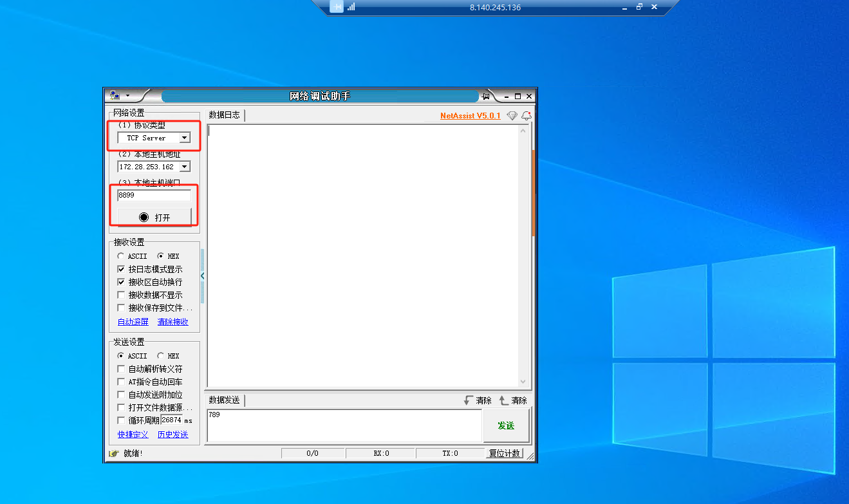Click the local host port input field
The image size is (849, 504).
(154, 195)
